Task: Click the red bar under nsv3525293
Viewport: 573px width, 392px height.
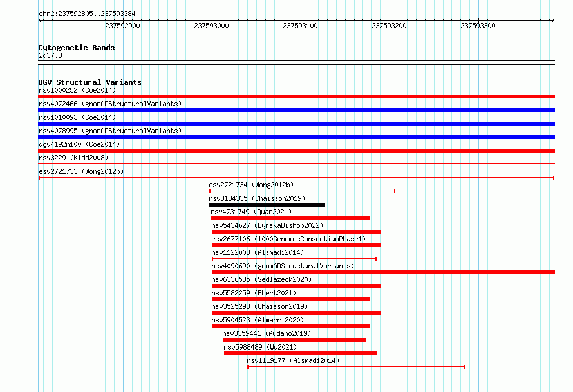Action: click(296, 313)
